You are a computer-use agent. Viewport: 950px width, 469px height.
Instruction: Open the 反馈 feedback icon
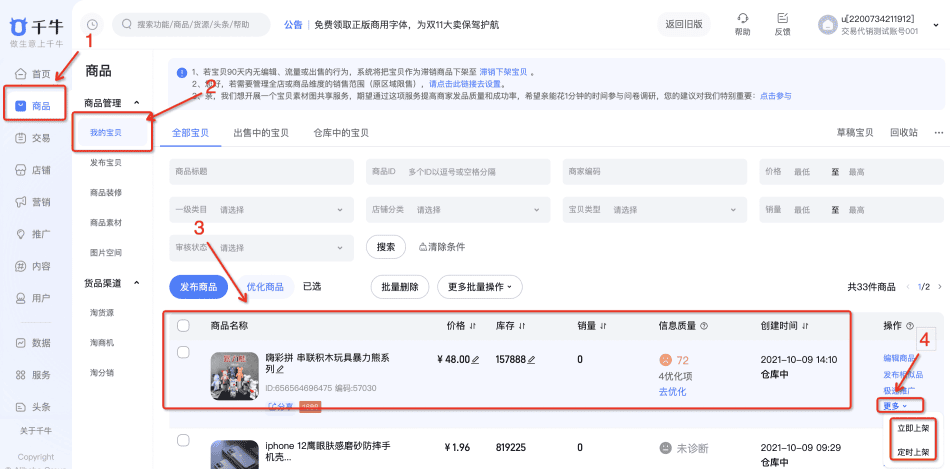pos(782,18)
